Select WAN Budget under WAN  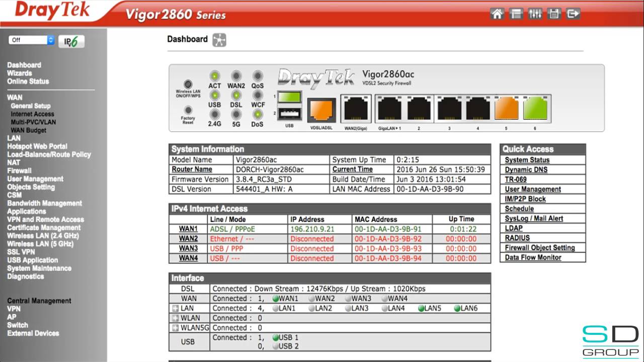(x=28, y=130)
